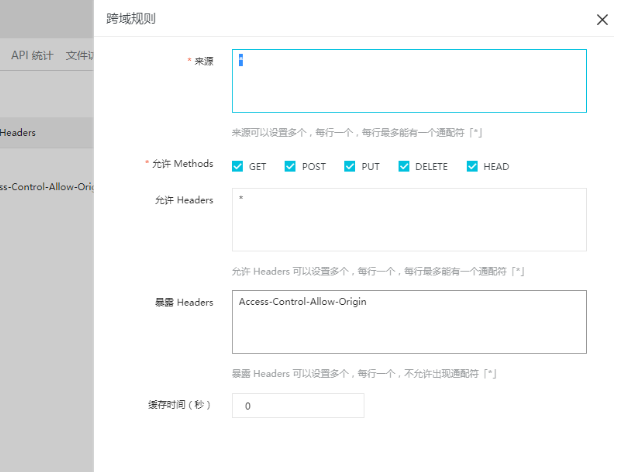Click the 允许 Methods label
The image size is (623, 472).
[x=183, y=164]
